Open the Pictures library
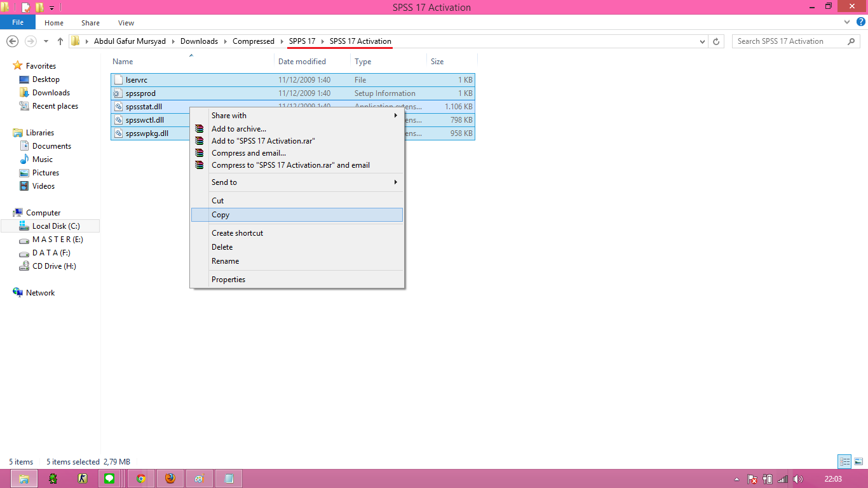The width and height of the screenshot is (868, 488). pos(46,173)
